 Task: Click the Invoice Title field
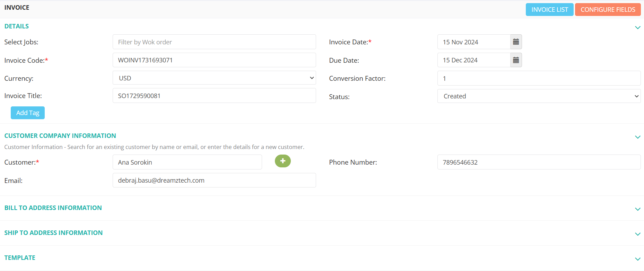214,96
